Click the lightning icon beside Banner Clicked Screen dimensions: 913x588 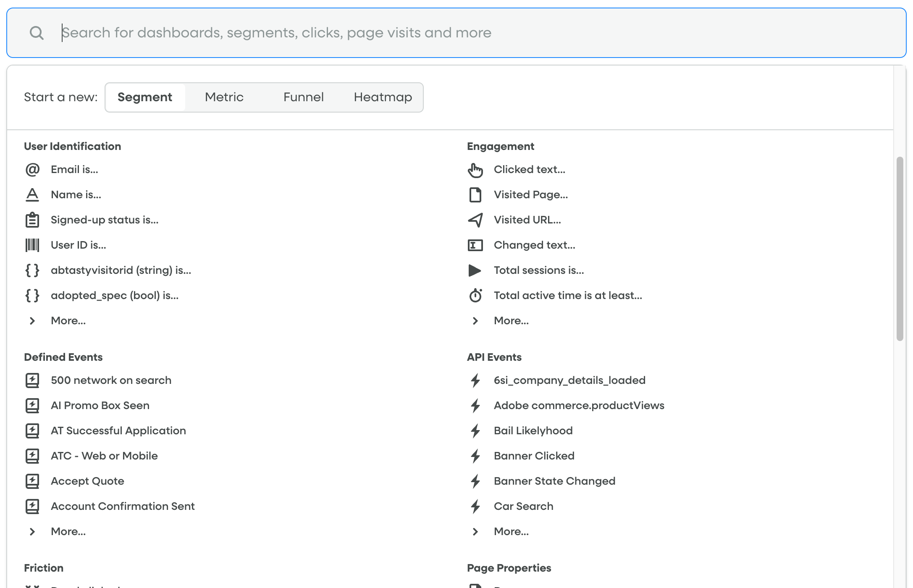tap(475, 456)
